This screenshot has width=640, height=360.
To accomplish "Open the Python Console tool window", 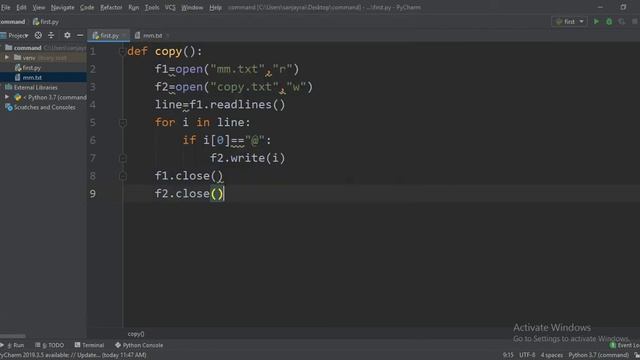I will click(x=139, y=345).
